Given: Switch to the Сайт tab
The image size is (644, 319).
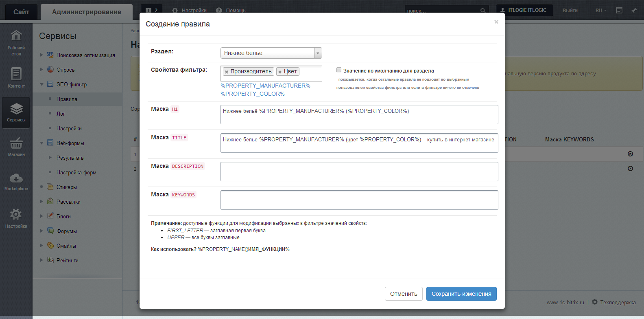Looking at the screenshot, I should (21, 12).
